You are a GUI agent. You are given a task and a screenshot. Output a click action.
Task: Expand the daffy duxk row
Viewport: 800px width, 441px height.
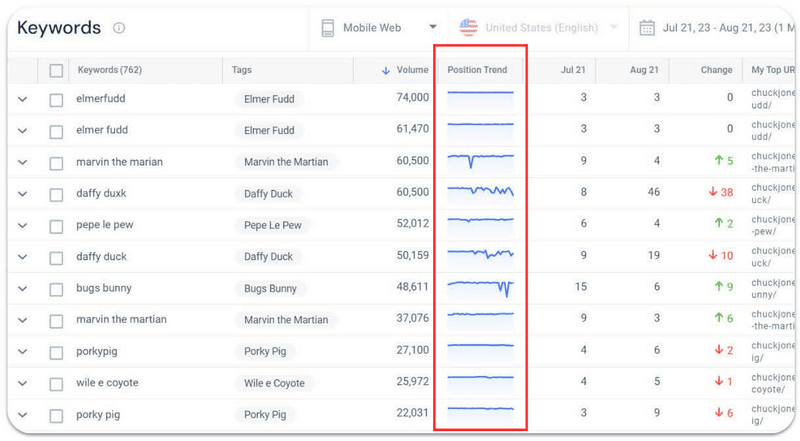tap(22, 194)
